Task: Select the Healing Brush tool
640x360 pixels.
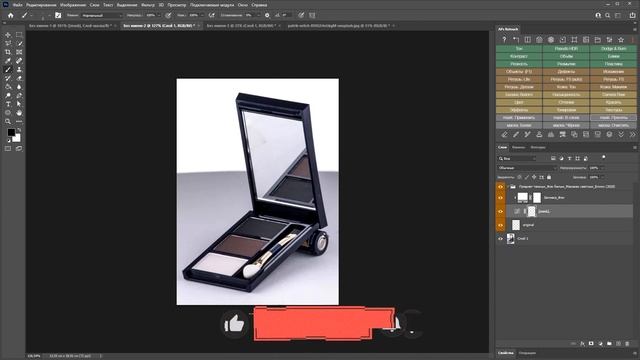Action: (19, 61)
